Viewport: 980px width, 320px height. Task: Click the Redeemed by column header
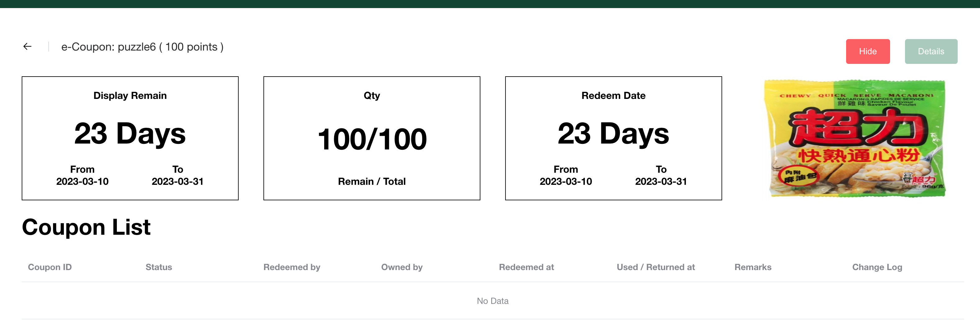tap(291, 267)
